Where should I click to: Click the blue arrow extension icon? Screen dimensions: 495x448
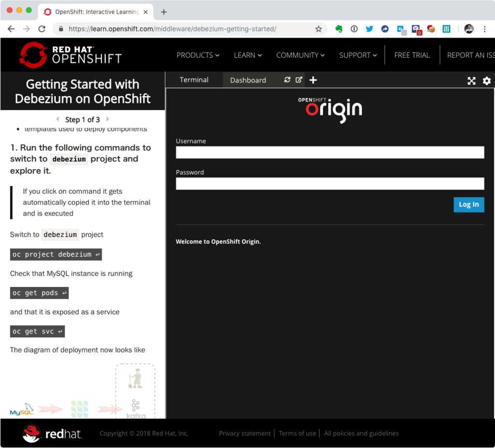(385, 29)
